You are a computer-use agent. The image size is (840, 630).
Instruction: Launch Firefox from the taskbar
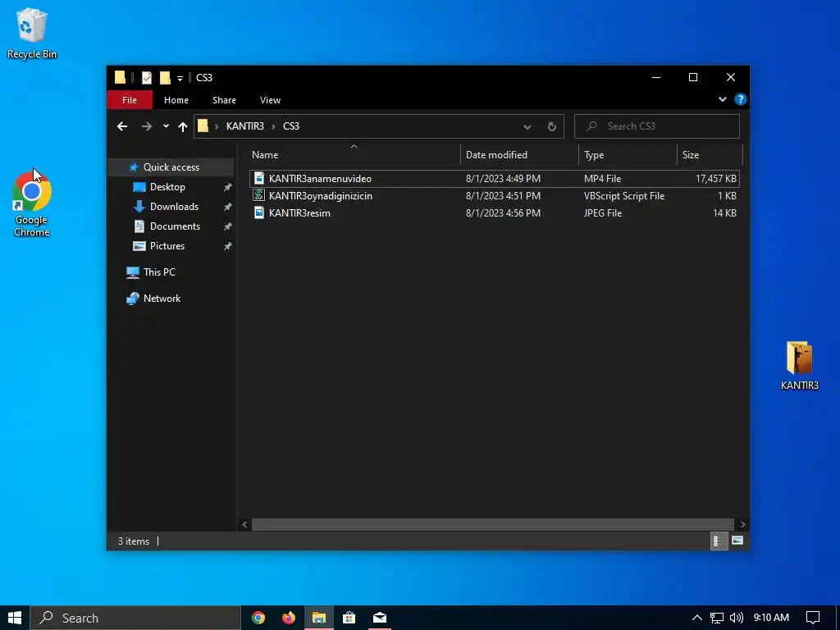288,618
